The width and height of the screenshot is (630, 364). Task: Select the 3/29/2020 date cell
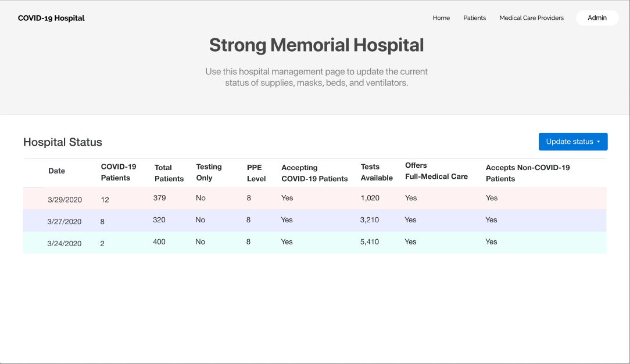tap(65, 200)
